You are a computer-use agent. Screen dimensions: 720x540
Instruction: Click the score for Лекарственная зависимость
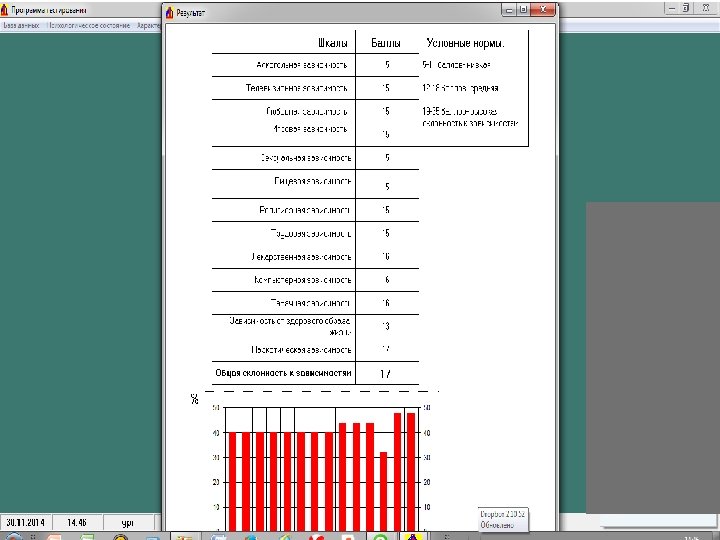tap(386, 257)
